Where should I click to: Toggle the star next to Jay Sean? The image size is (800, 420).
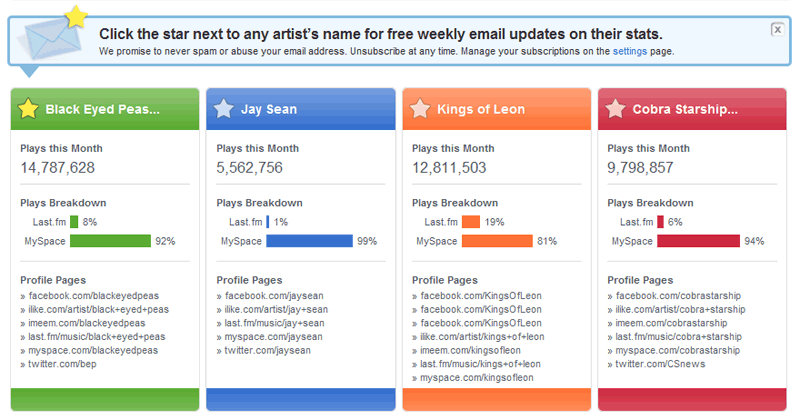224,109
